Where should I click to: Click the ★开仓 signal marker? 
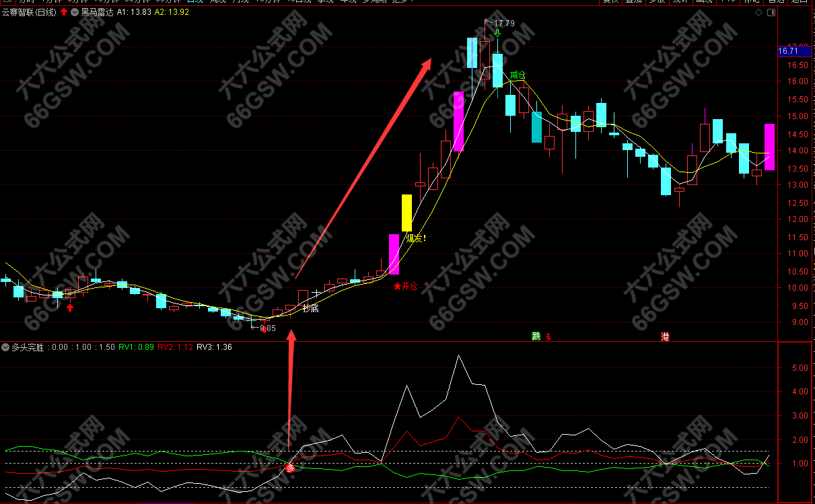(406, 287)
